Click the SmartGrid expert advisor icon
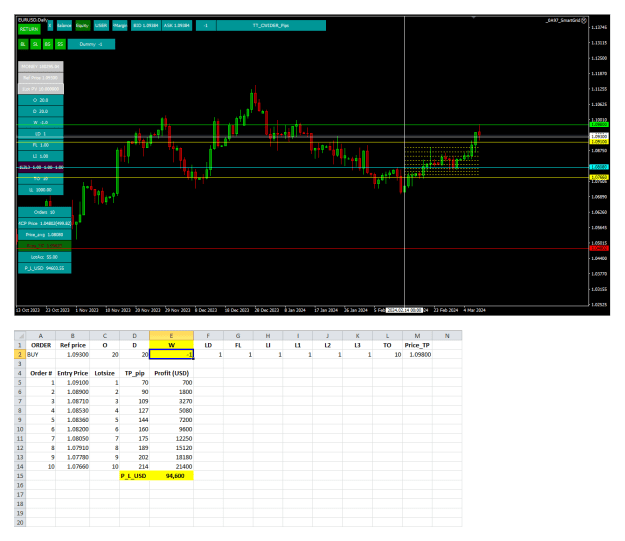Screen dimensions: 625x541 click(584, 20)
